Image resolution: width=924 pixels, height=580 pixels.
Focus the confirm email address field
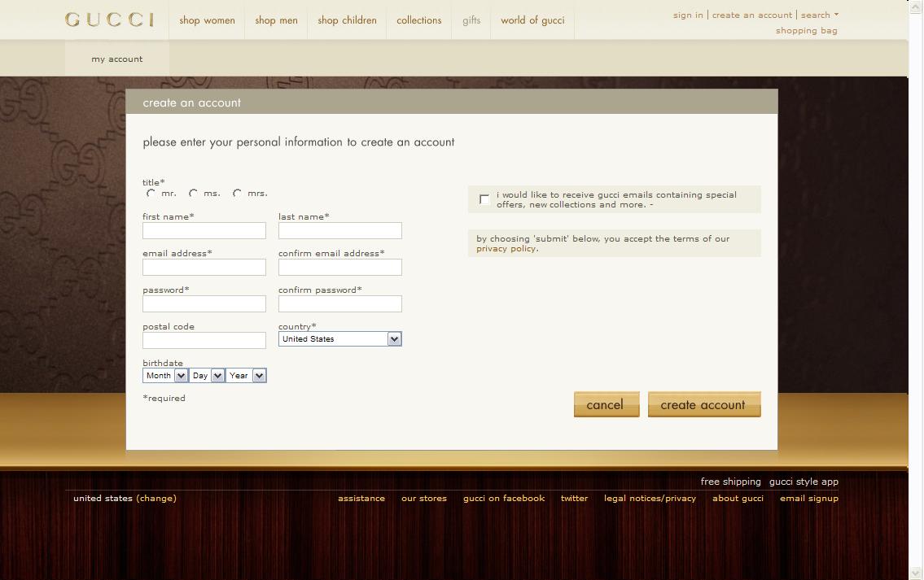(x=340, y=268)
